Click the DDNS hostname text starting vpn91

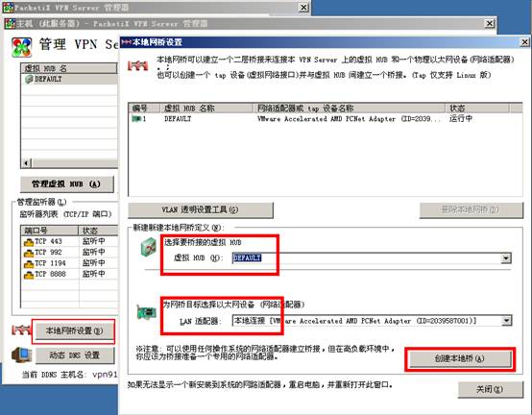(106, 375)
